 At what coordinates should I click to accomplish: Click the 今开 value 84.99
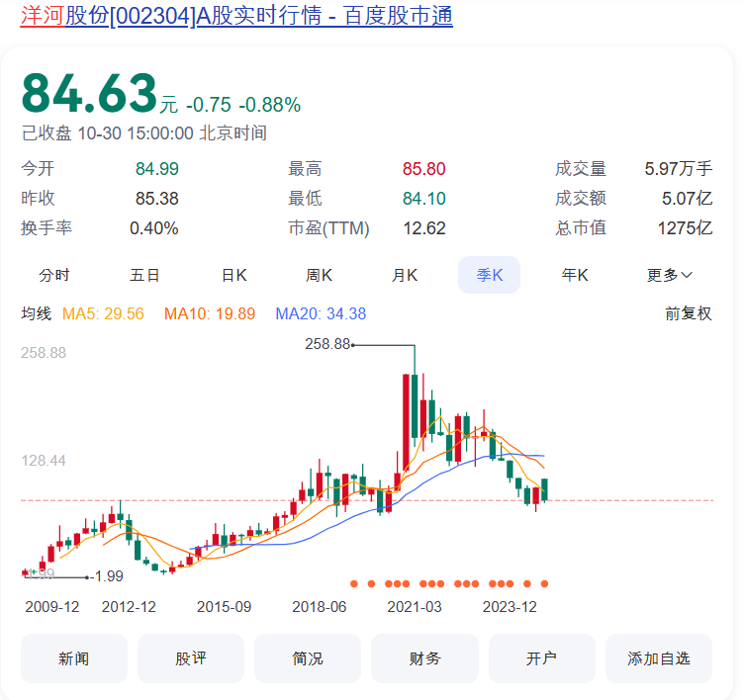coord(157,169)
